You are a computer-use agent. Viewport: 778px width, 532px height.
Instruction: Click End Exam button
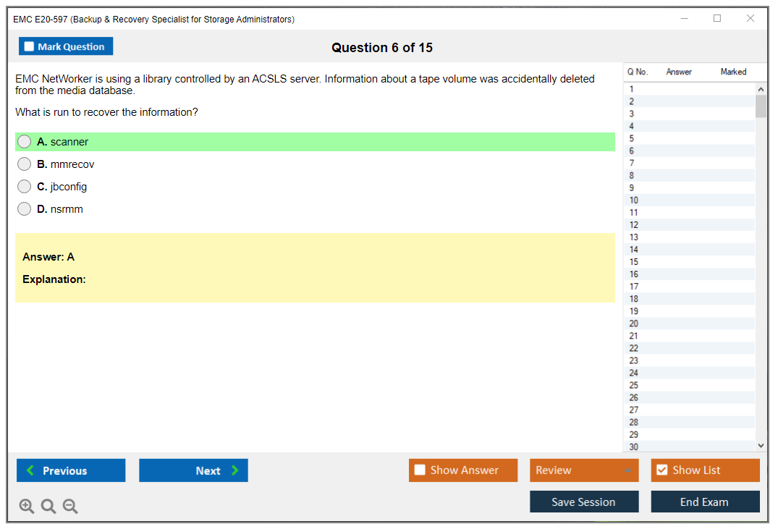coord(705,502)
